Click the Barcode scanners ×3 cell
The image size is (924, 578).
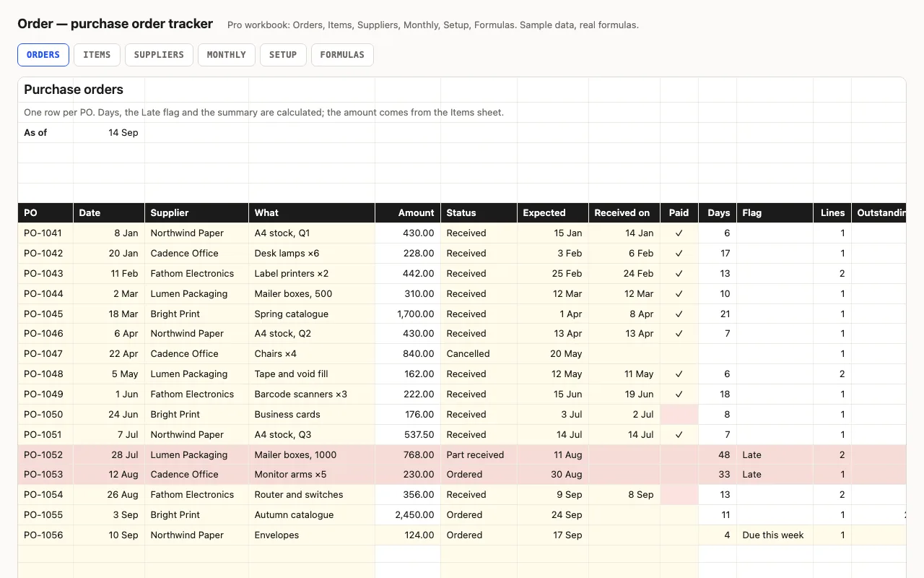click(x=312, y=394)
